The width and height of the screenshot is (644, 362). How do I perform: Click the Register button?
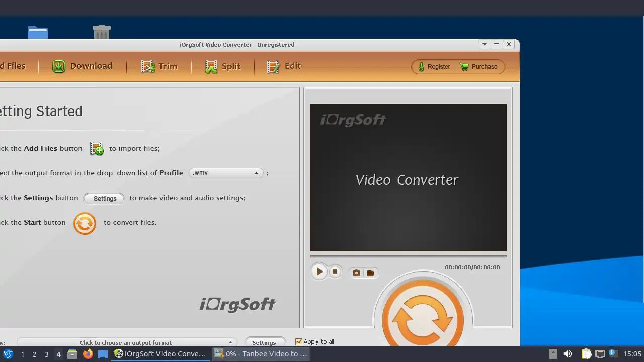click(x=434, y=67)
